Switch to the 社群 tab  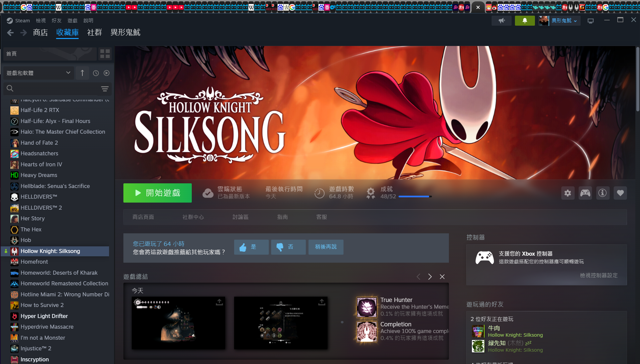coord(95,33)
